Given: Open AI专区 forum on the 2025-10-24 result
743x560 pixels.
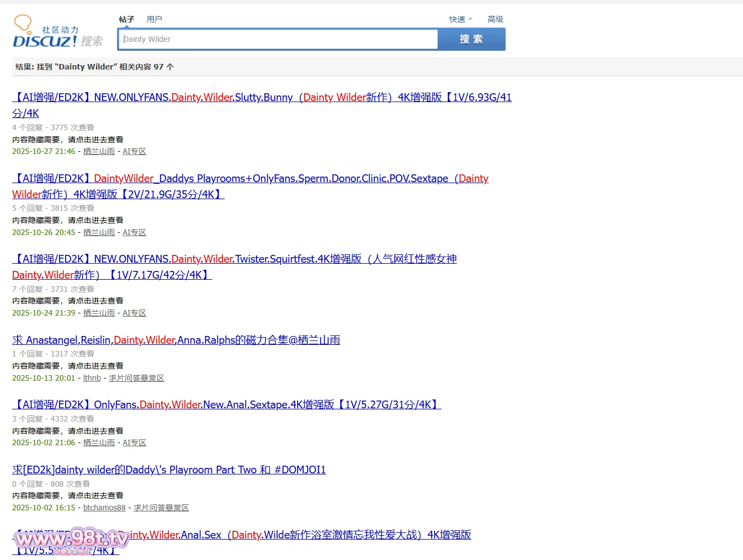Looking at the screenshot, I should [x=134, y=313].
